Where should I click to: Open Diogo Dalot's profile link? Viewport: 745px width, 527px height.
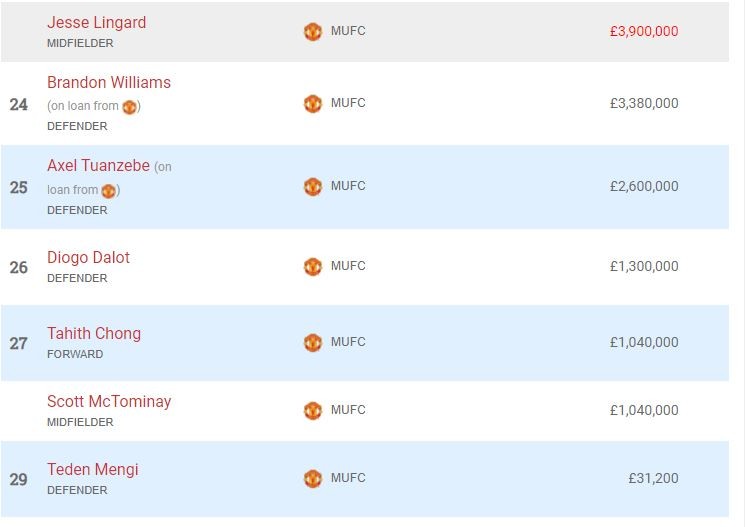(x=88, y=257)
